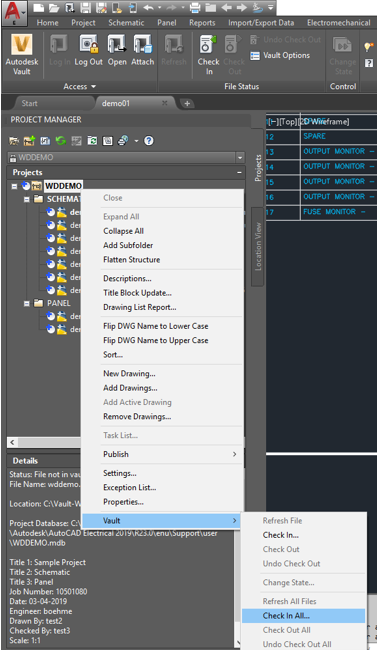Screen dimensions: 377x650
Task: Click the Vault Log Out button
Action: pyautogui.click(x=89, y=50)
